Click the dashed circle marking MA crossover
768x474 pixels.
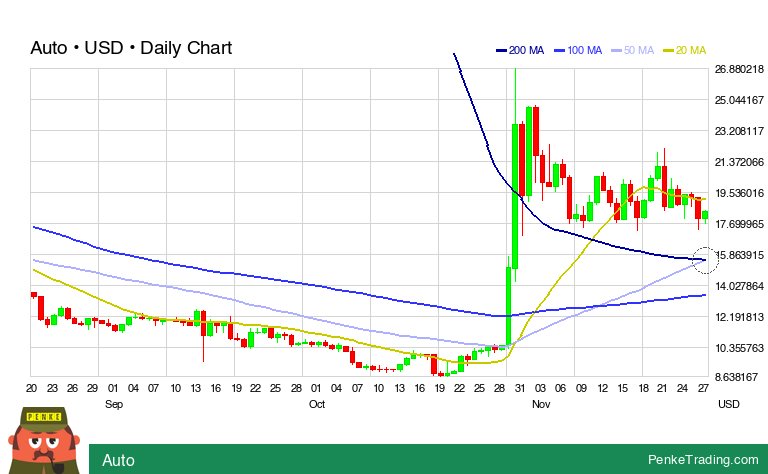tap(705, 261)
